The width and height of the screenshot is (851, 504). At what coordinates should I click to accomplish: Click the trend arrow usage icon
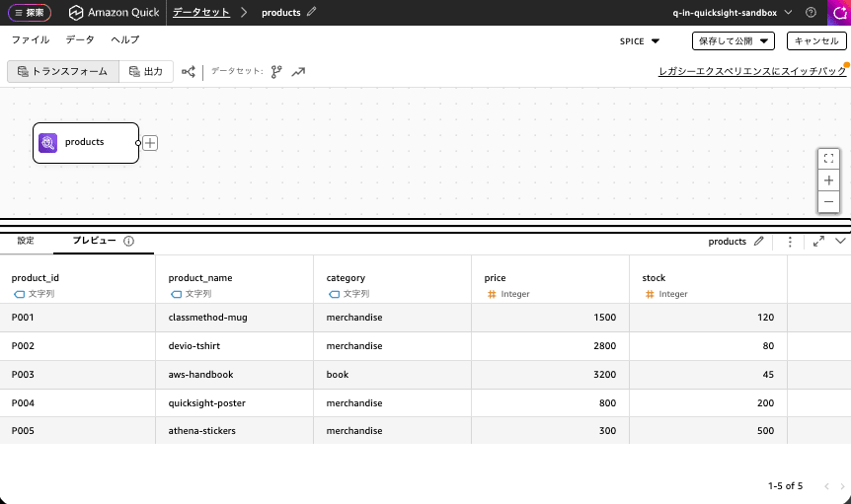point(298,72)
